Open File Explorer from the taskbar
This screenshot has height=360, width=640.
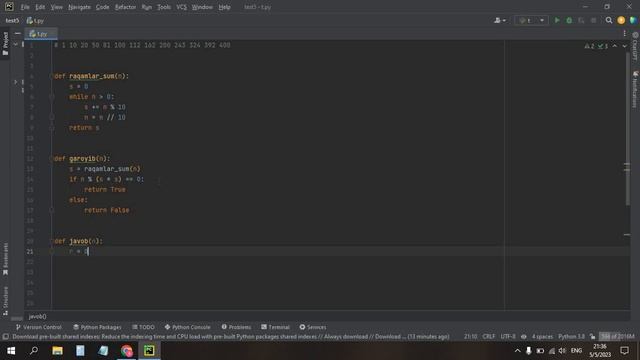coord(57,351)
